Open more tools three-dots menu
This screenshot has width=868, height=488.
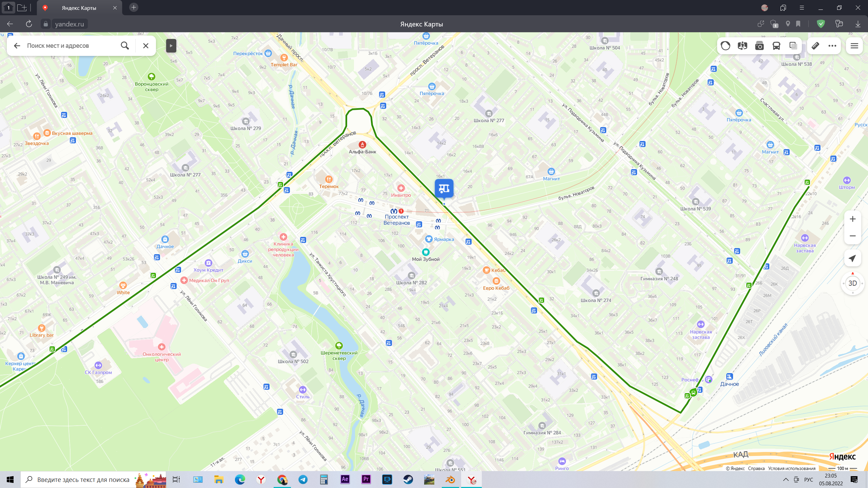pos(832,46)
